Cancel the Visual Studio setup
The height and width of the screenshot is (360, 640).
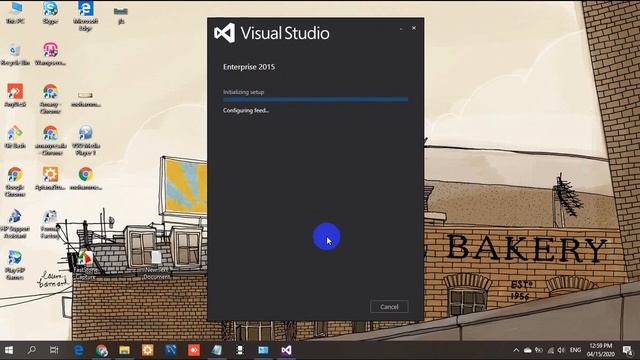tap(389, 307)
